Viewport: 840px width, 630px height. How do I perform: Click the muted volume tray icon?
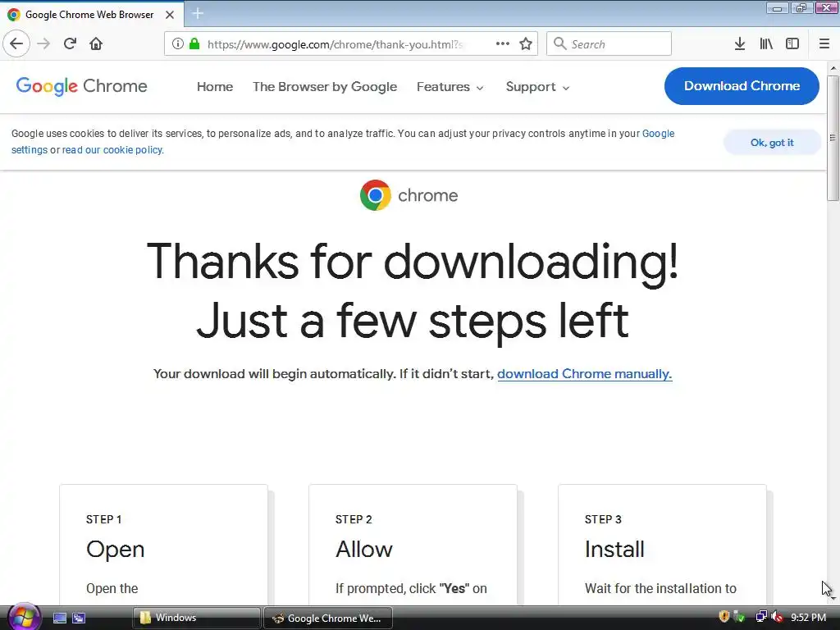[x=777, y=617]
